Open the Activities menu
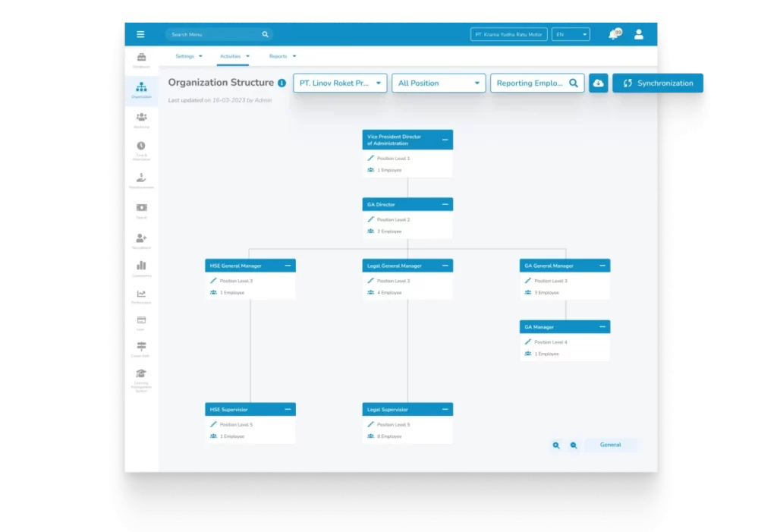Viewport: 777px width, 532px height. click(234, 56)
